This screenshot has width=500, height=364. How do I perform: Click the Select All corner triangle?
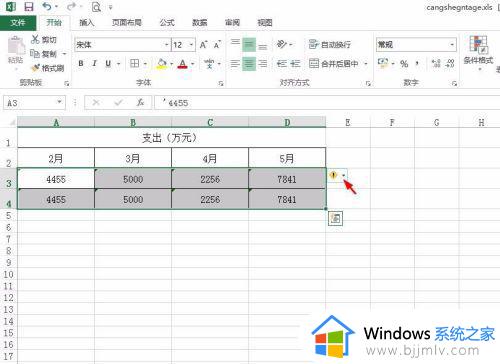click(12, 122)
